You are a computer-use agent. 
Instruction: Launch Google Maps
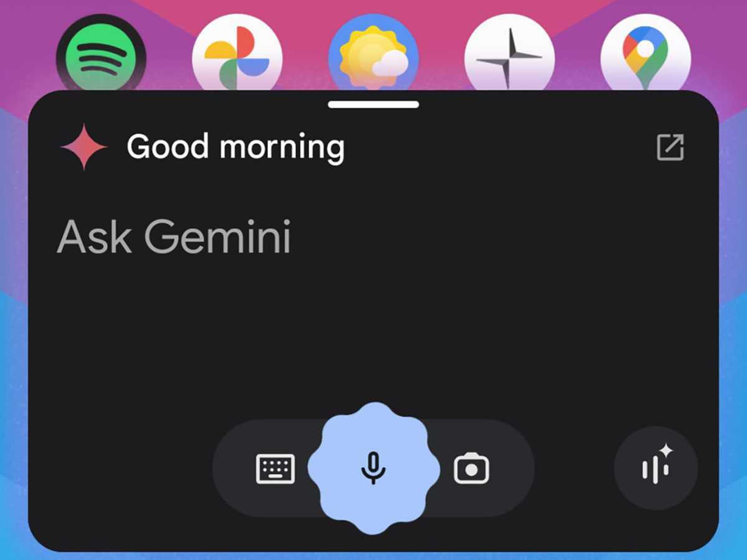pos(646,56)
